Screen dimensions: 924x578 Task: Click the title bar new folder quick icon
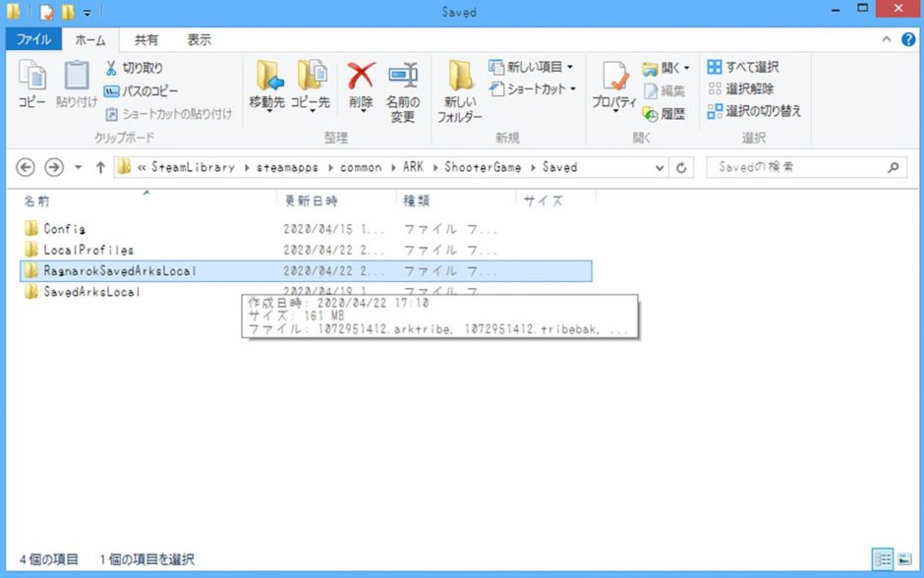pyautogui.click(x=69, y=11)
